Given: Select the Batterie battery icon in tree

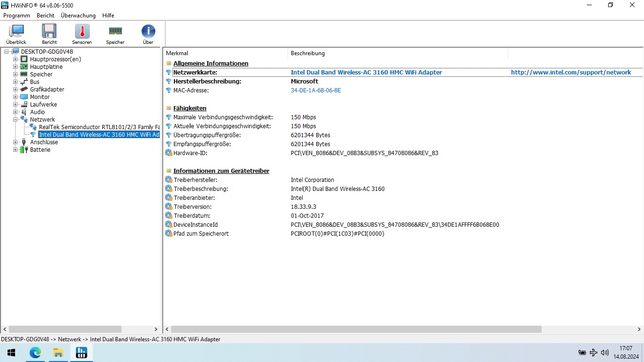Looking at the screenshot, I should pyautogui.click(x=24, y=150).
